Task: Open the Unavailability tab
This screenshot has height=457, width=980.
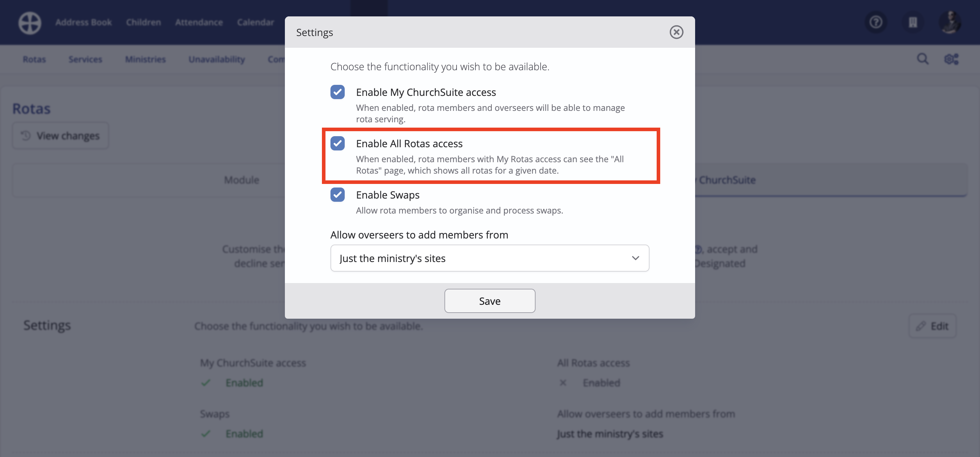Action: point(217,59)
